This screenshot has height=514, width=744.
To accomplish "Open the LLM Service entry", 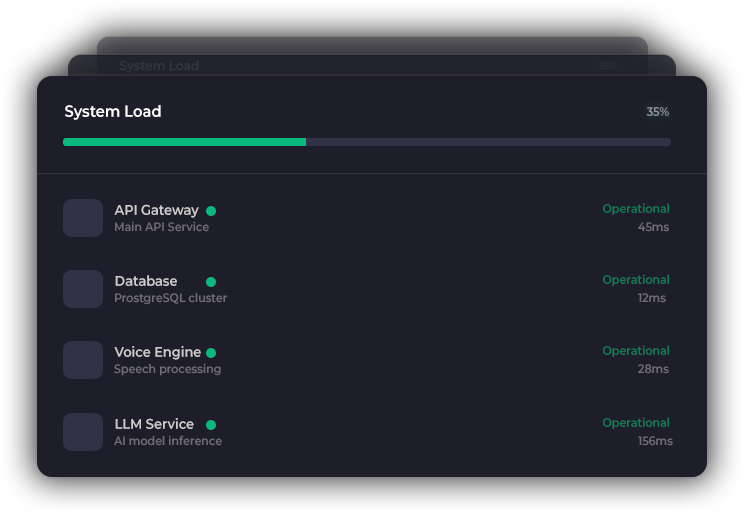I will tap(154, 424).
